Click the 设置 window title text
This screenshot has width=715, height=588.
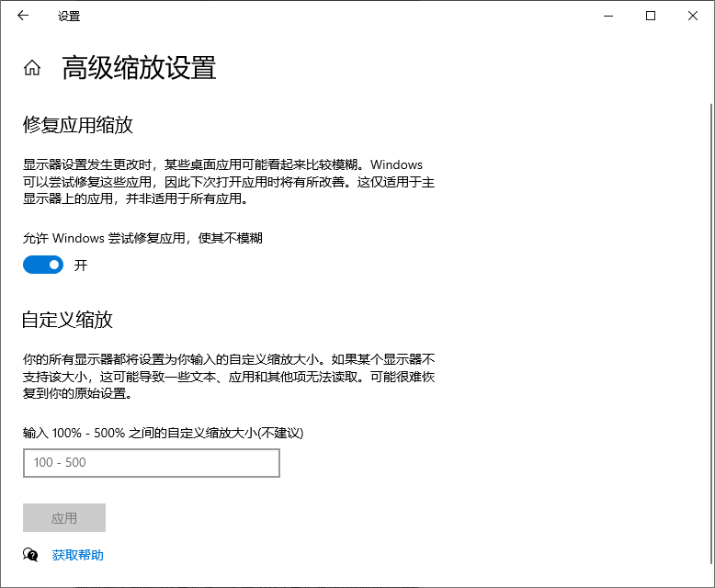pyautogui.click(x=69, y=17)
